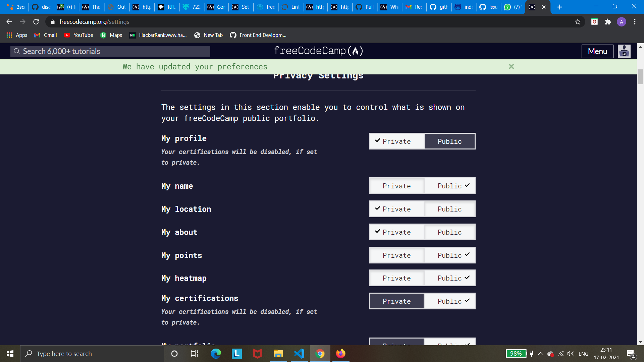Switch to the RTL browser tab
Image resolution: width=644 pixels, height=362 pixels.
coord(167,7)
